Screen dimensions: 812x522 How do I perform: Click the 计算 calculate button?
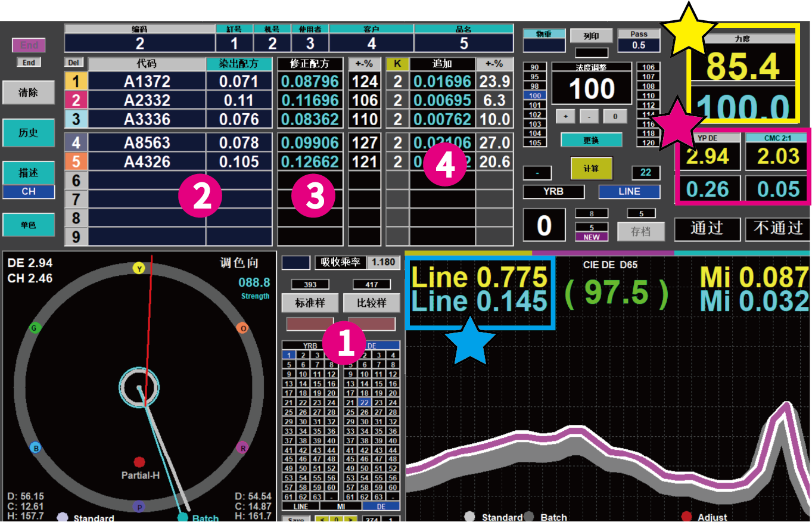pos(591,169)
